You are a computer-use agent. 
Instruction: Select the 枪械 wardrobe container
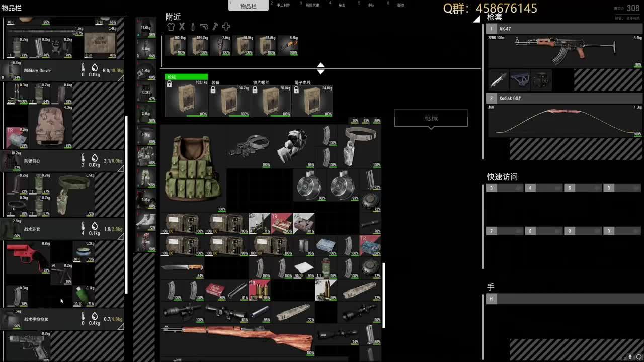coord(187,96)
